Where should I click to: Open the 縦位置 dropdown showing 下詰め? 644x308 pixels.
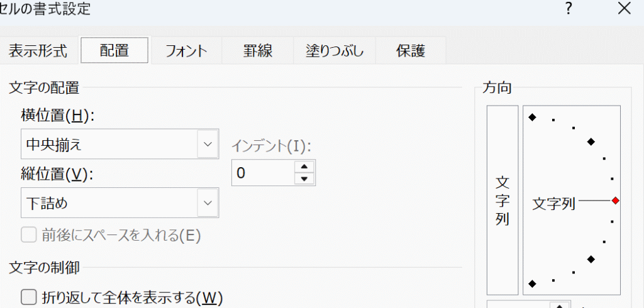[119, 203]
